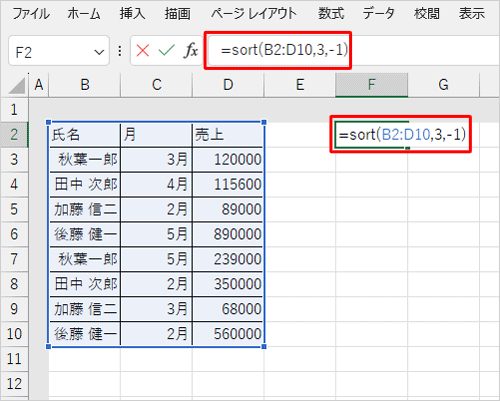Image resolution: width=500 pixels, height=401 pixels.
Task: Click the 89000 sales cell
Action: click(228, 209)
